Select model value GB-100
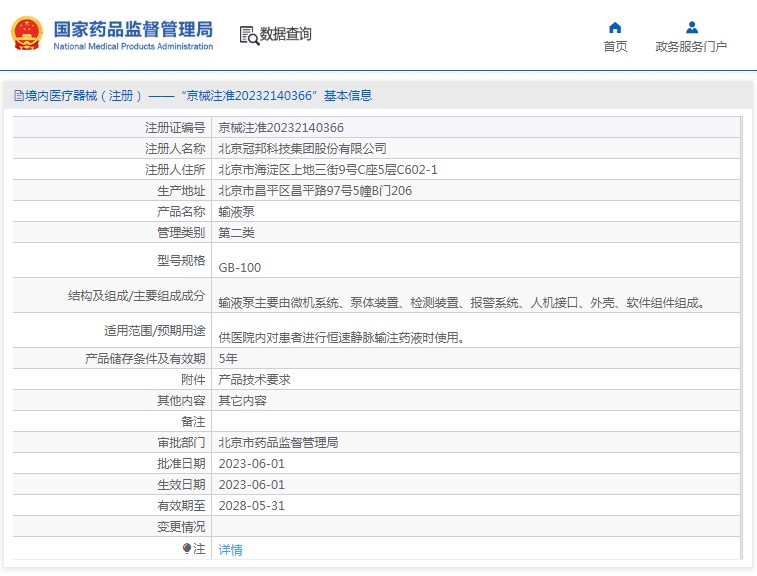This screenshot has height=576, width=757. point(239,267)
